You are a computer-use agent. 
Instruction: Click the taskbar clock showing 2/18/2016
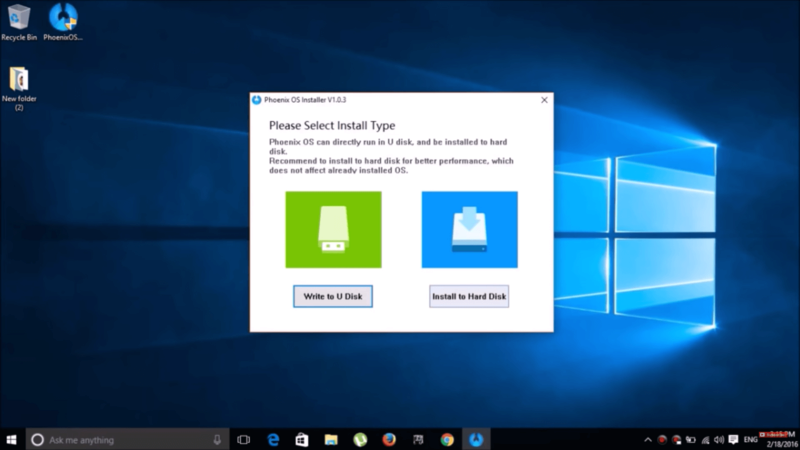(x=780, y=440)
